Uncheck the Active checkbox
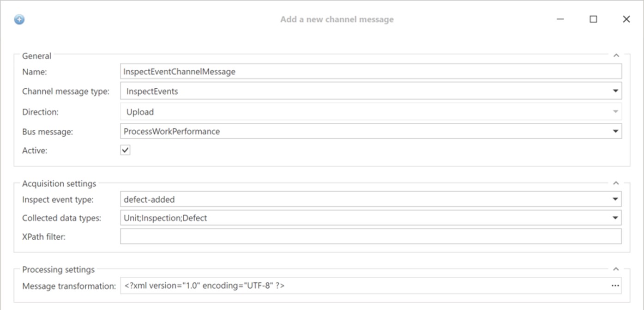Viewport: 644px width, 310px height. (x=125, y=150)
